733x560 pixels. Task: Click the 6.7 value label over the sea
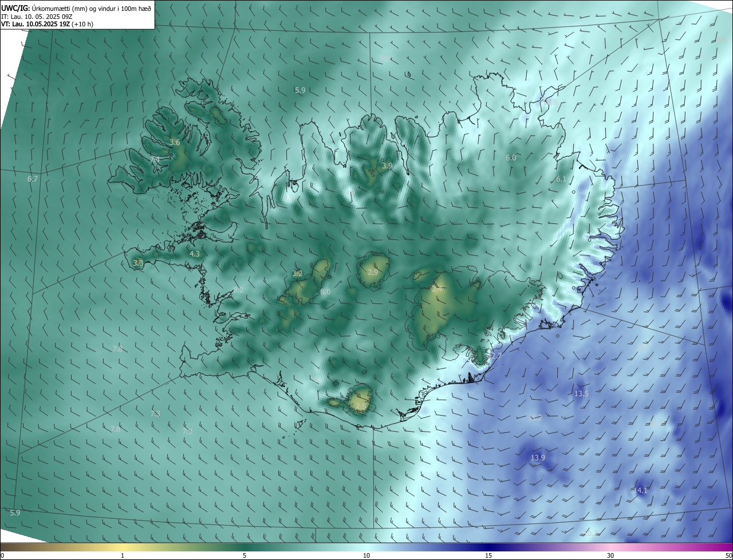tap(33, 179)
